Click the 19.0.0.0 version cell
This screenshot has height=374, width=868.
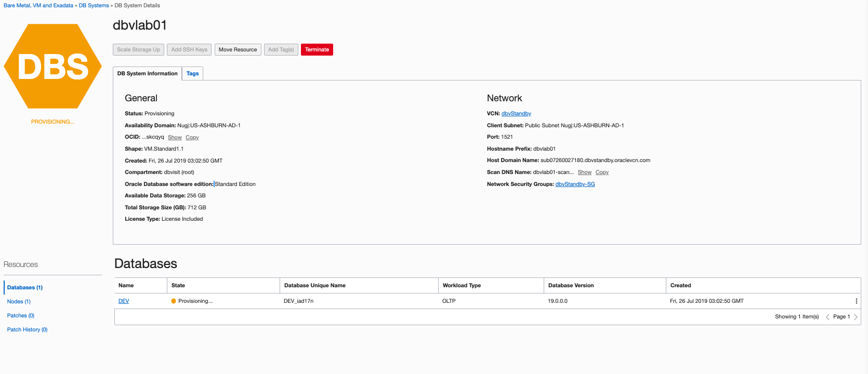pyautogui.click(x=558, y=301)
